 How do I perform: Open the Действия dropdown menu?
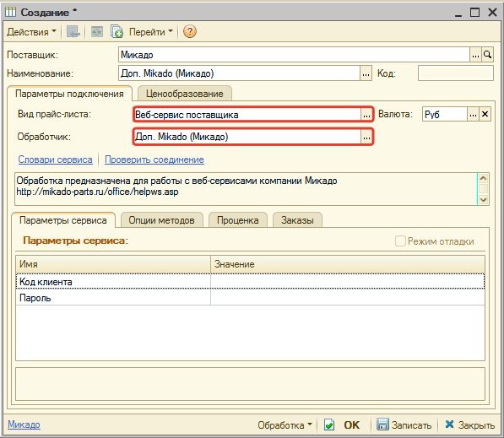[31, 32]
